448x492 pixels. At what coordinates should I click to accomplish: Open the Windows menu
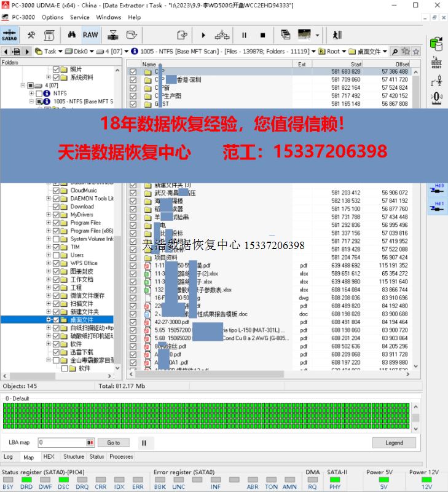[x=109, y=17]
